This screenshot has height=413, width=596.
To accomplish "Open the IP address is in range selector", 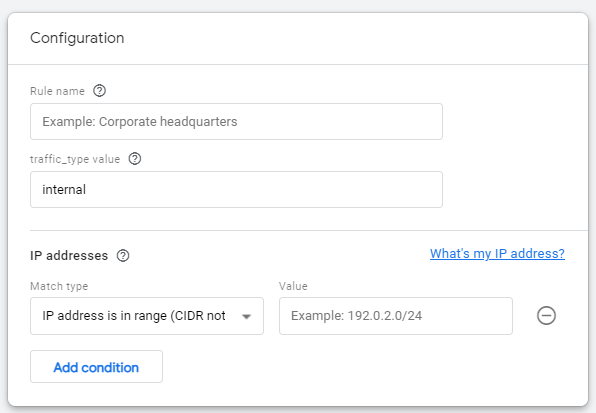I will tap(147, 316).
